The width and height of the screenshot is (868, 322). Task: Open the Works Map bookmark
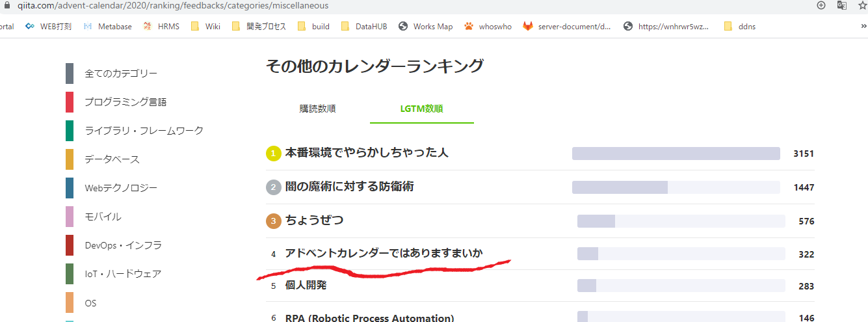pos(425,27)
